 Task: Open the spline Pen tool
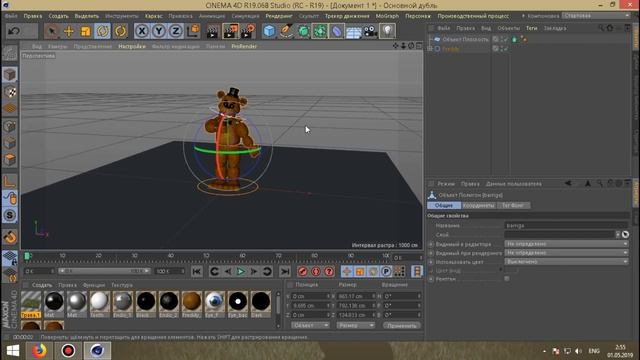286,31
